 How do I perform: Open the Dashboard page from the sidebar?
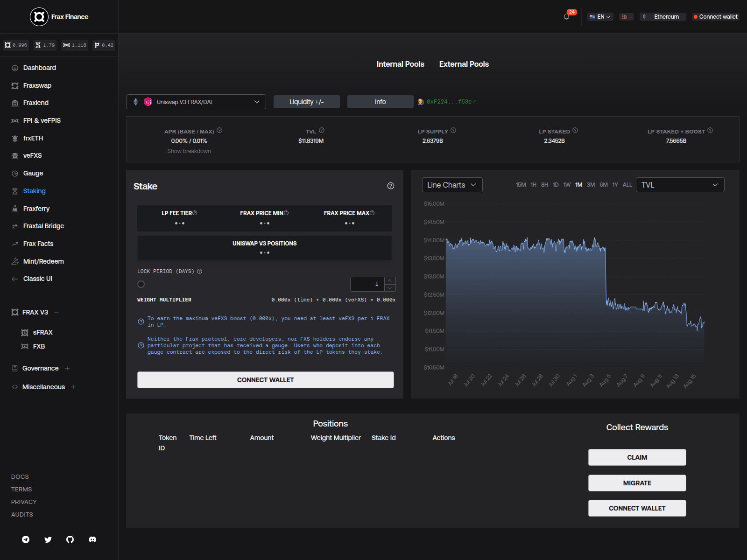(40, 68)
